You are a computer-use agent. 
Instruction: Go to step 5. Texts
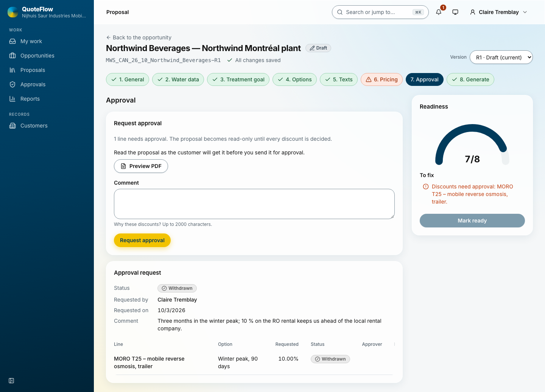tap(339, 79)
